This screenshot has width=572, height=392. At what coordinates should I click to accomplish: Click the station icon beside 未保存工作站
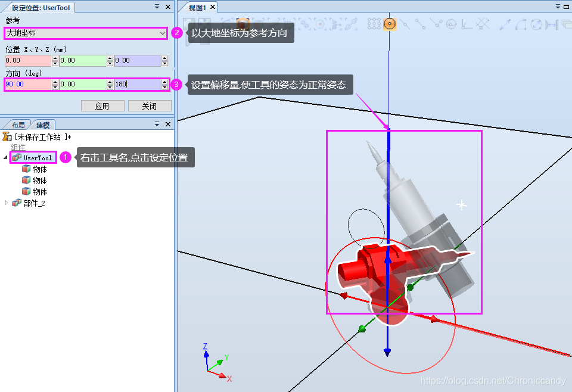click(7, 137)
